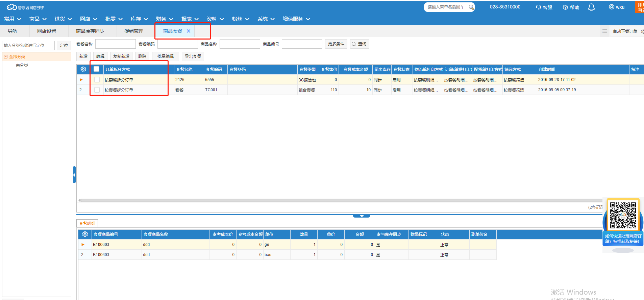Click the 删除 button
The height and width of the screenshot is (300, 644).
point(142,56)
